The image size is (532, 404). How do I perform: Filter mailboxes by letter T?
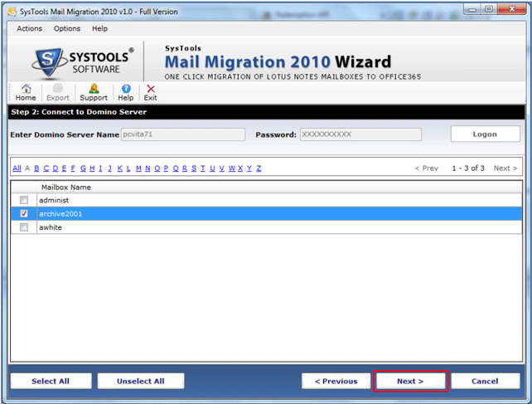tap(202, 168)
